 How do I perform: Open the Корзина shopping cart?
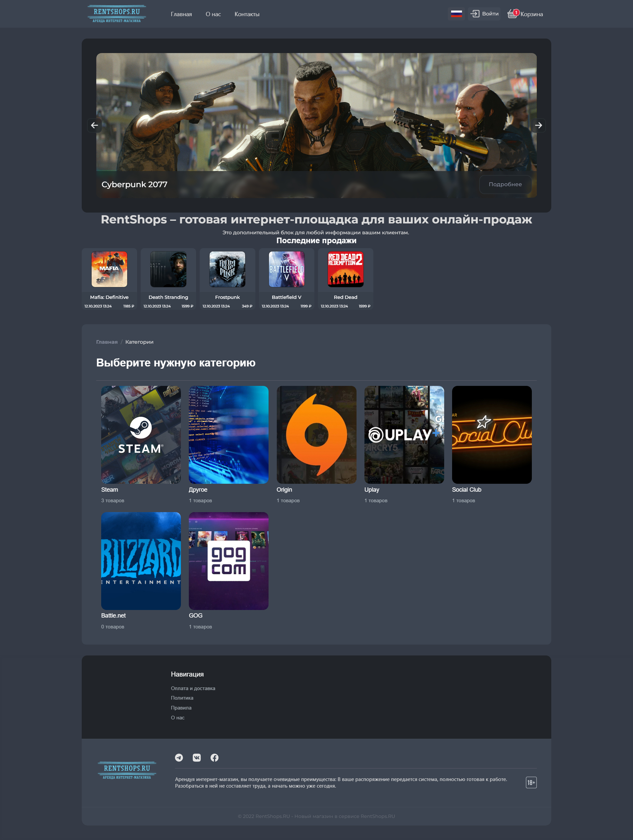(x=525, y=14)
